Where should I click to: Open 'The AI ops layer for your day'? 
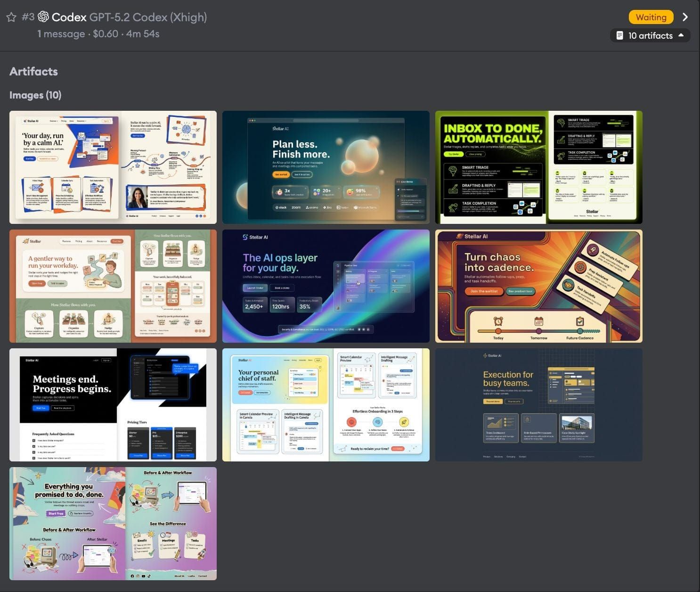(x=326, y=286)
